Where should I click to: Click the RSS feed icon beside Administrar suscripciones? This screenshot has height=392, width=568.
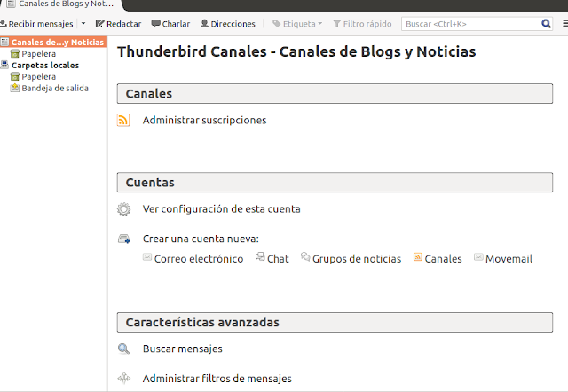coord(123,120)
